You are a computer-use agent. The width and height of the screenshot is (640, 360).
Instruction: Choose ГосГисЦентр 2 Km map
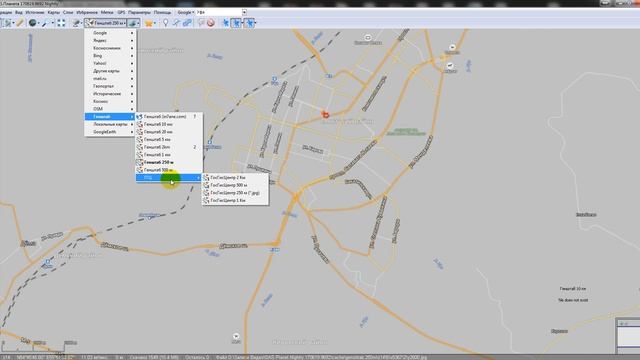[x=236, y=178]
